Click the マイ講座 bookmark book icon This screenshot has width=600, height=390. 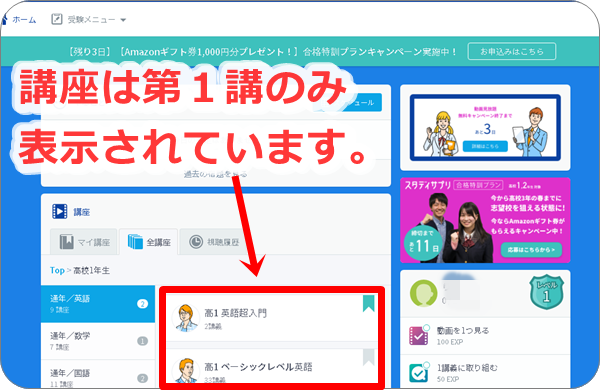[x=67, y=242]
